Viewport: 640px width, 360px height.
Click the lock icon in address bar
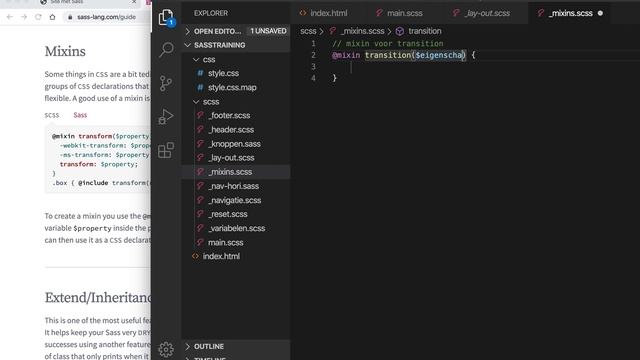click(70, 17)
